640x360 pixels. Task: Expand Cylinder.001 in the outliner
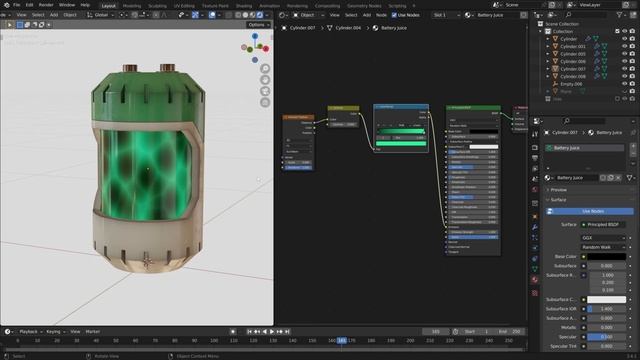coord(548,47)
